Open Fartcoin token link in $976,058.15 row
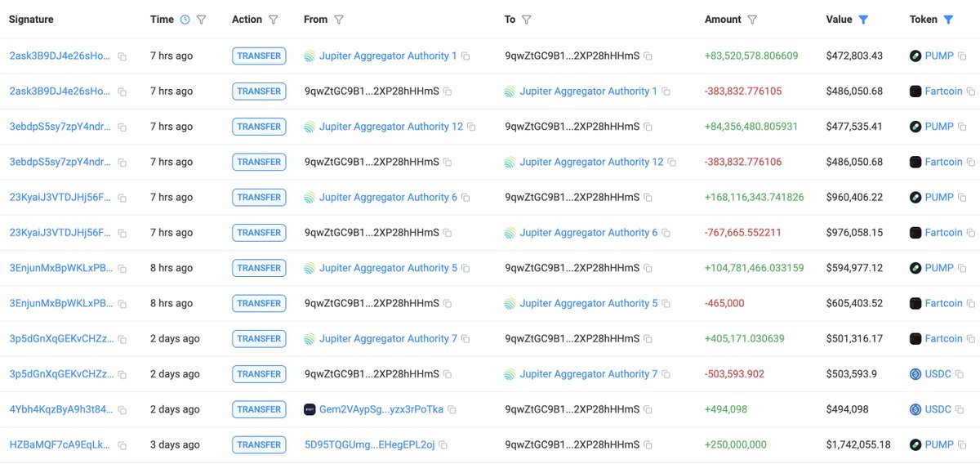This screenshot has width=980, height=464. [944, 233]
